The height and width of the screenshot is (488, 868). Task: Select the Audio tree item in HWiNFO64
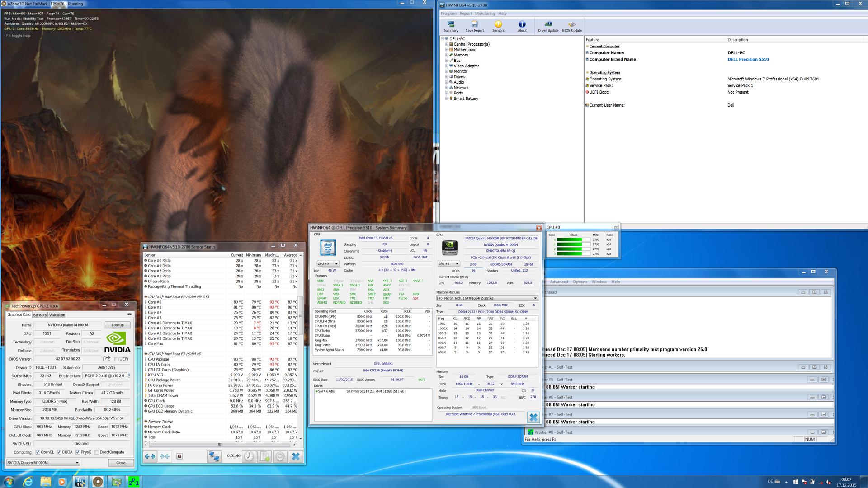[x=459, y=82]
